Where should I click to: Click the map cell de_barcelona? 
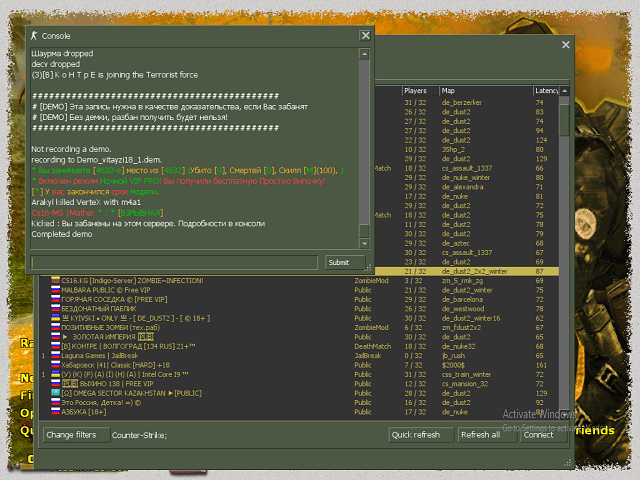click(x=462, y=299)
